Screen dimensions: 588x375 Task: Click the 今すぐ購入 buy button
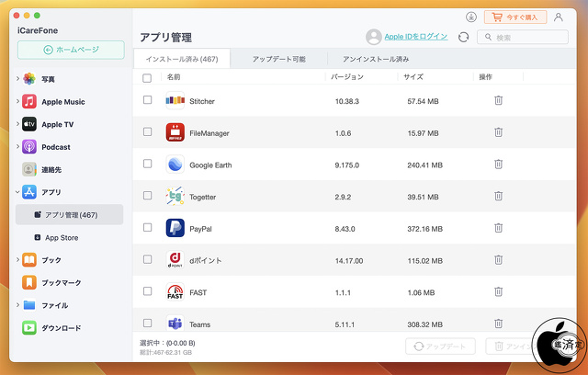515,17
